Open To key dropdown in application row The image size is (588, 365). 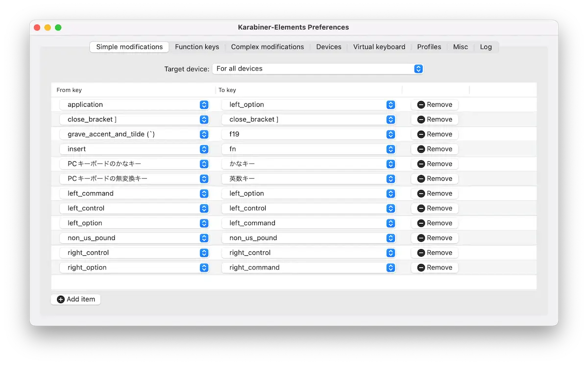(309, 105)
